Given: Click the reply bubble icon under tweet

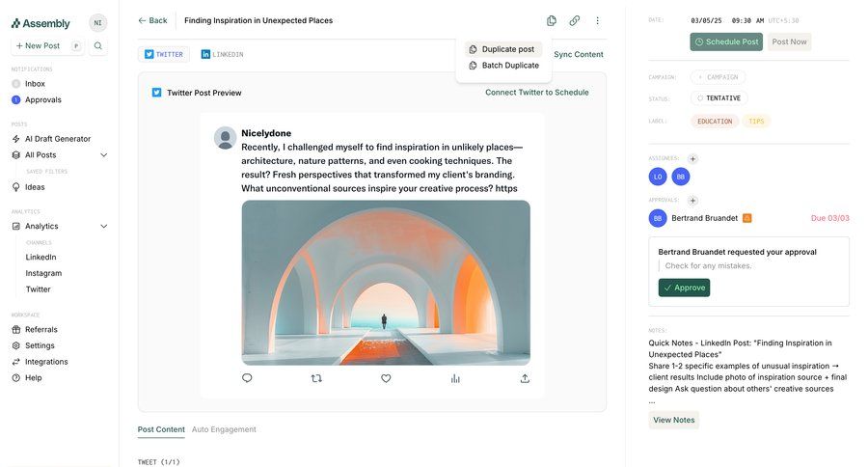Looking at the screenshot, I should click(247, 378).
